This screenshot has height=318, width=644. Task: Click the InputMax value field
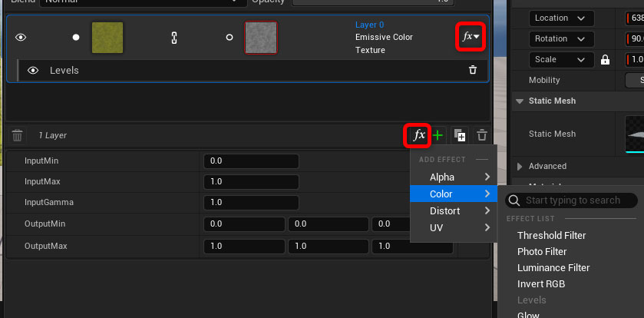[251, 182]
